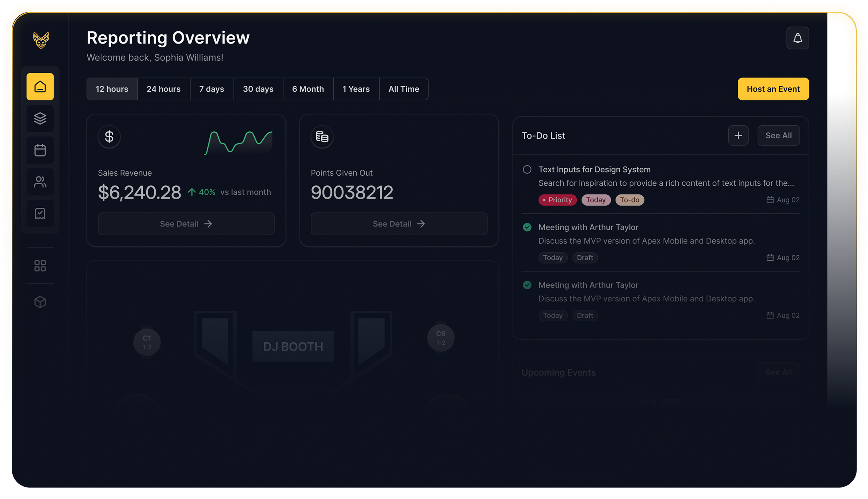Select the All Time range tab
The height and width of the screenshot is (499, 868).
pos(404,89)
